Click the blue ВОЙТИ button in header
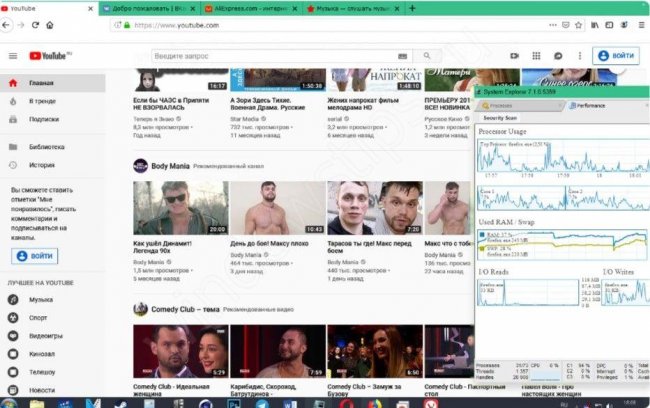Viewport: 650px width, 408px height. click(616, 56)
